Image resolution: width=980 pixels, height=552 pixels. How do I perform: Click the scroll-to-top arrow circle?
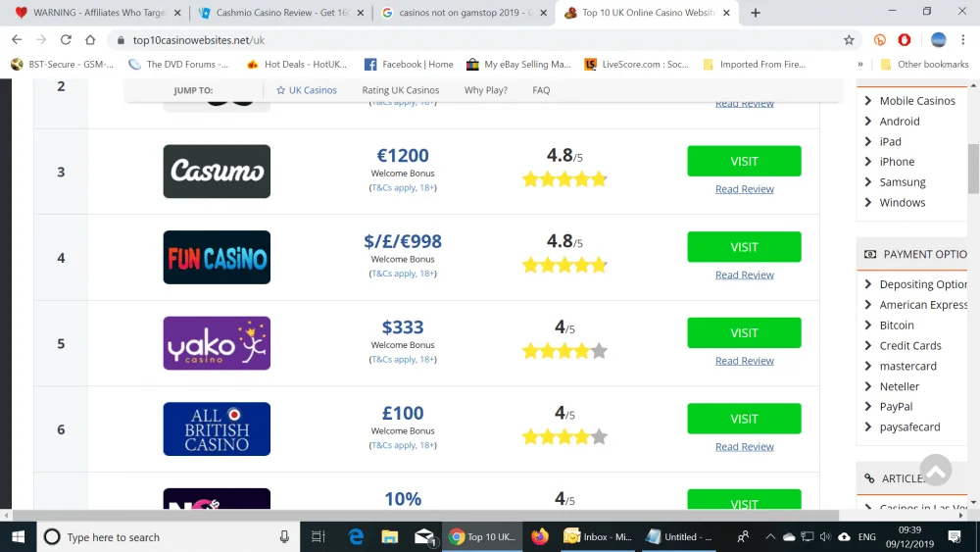pyautogui.click(x=936, y=470)
